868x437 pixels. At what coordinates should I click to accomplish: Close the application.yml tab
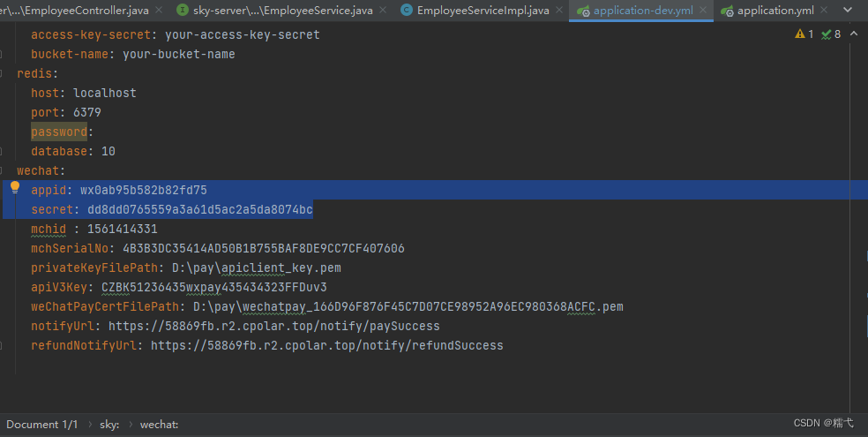824,10
